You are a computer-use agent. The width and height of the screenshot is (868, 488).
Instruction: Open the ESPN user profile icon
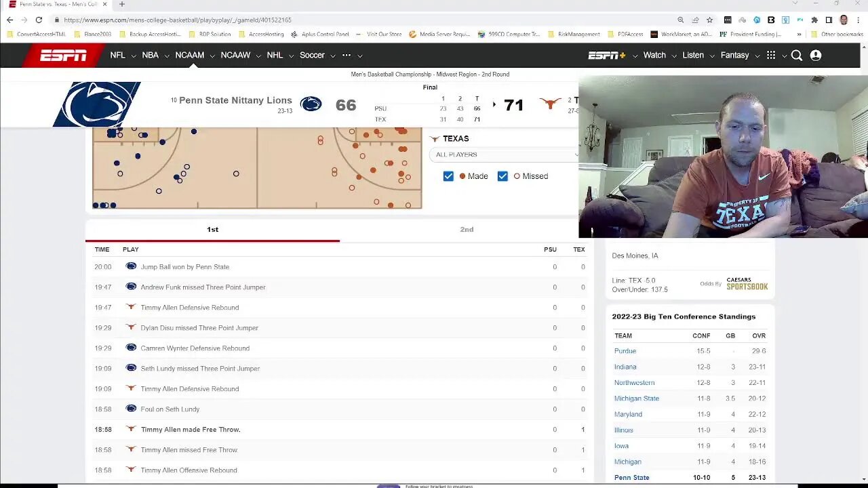(816, 56)
